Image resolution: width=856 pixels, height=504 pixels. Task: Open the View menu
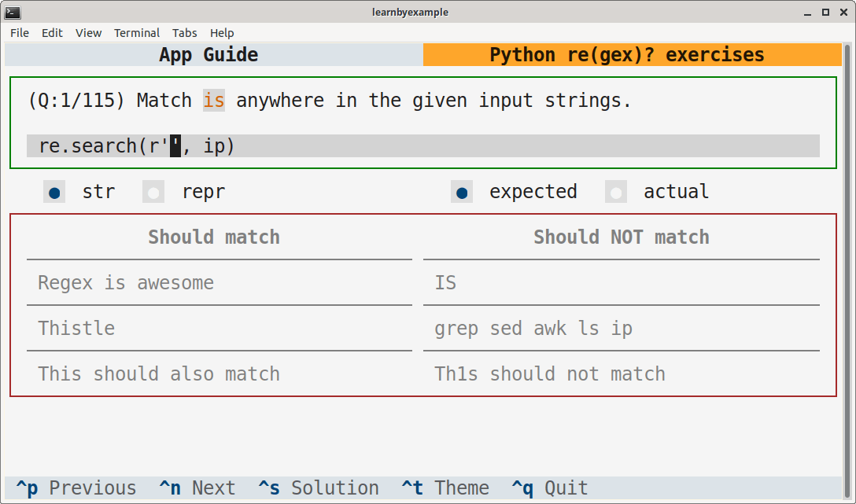pyautogui.click(x=88, y=33)
